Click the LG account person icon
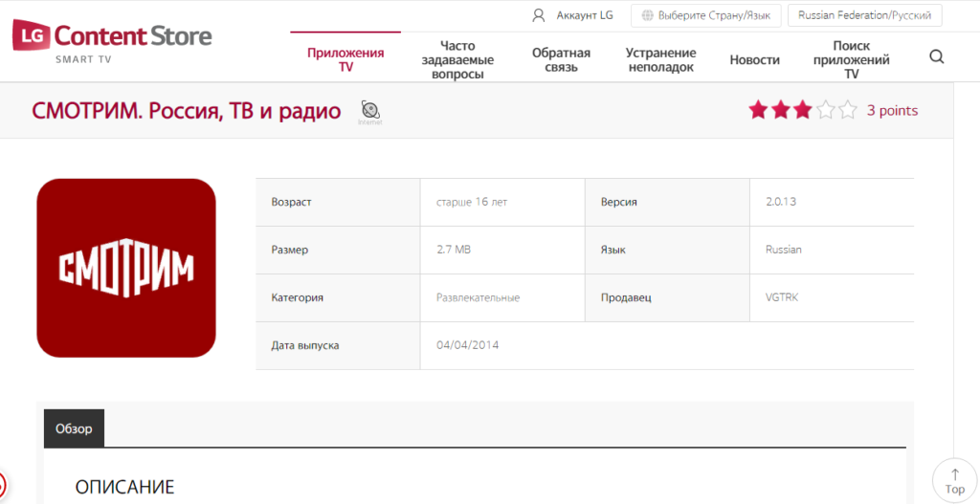Image resolution: width=980 pixels, height=504 pixels. click(x=539, y=15)
